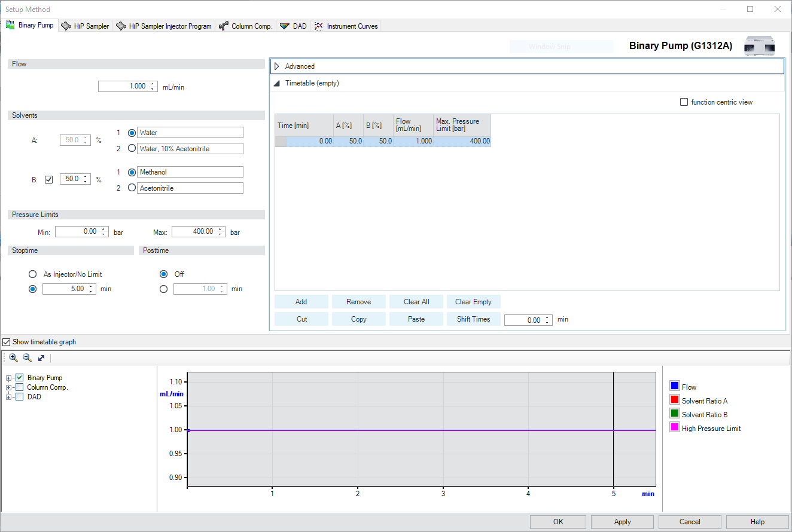The width and height of the screenshot is (792, 532).
Task: Uncheck Show timetable graph
Action: 7,342
